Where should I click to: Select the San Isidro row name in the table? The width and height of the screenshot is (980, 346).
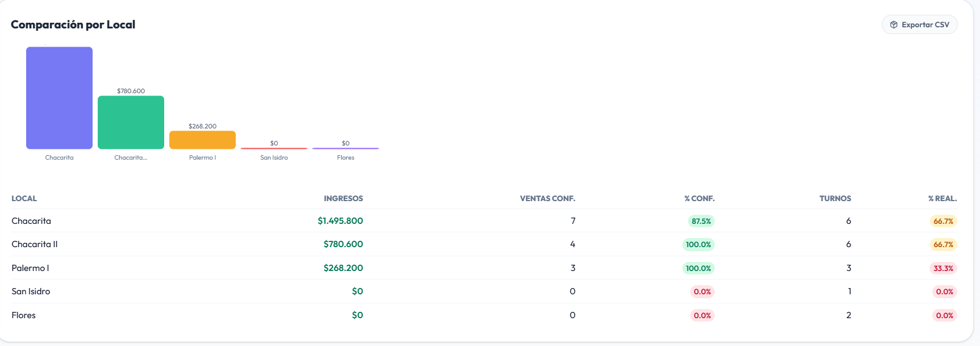[x=31, y=291]
